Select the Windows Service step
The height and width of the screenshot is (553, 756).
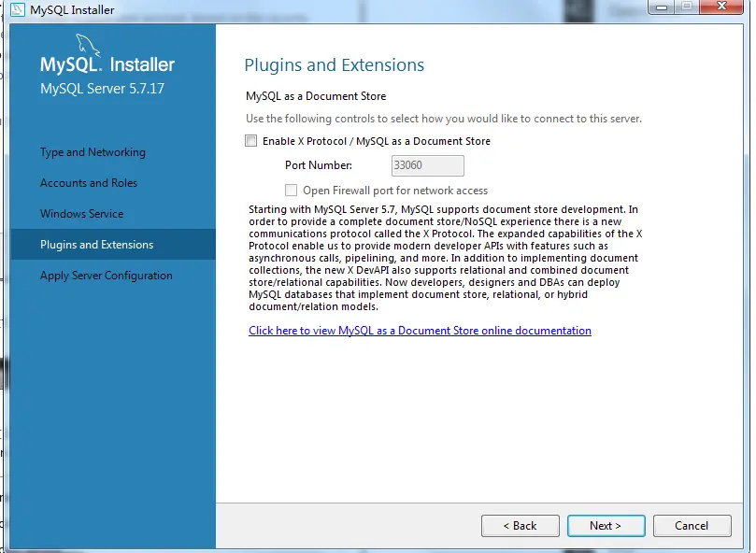coord(82,214)
